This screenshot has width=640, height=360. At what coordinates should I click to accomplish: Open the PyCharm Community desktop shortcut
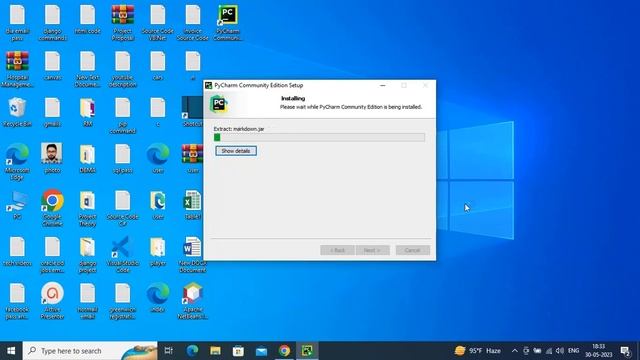tap(228, 22)
